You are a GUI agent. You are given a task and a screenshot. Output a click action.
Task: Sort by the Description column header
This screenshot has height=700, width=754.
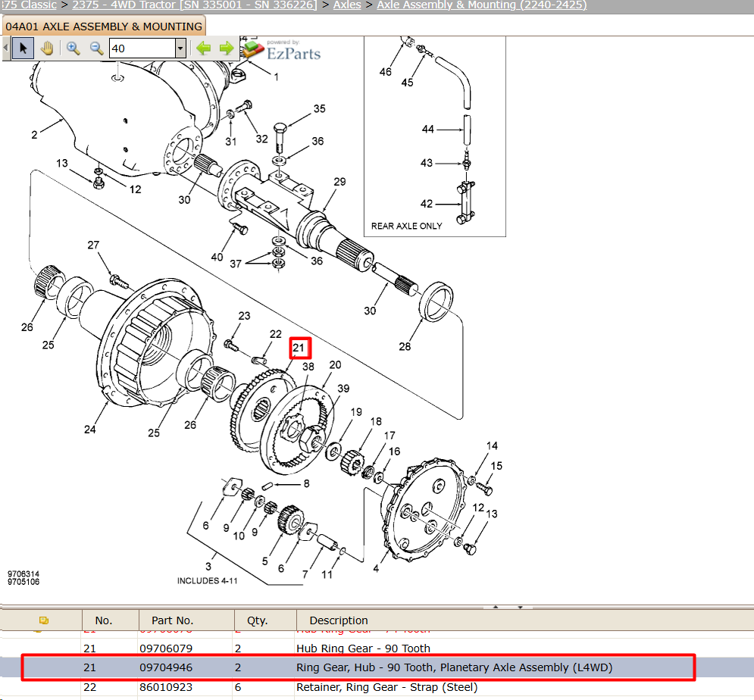point(339,620)
